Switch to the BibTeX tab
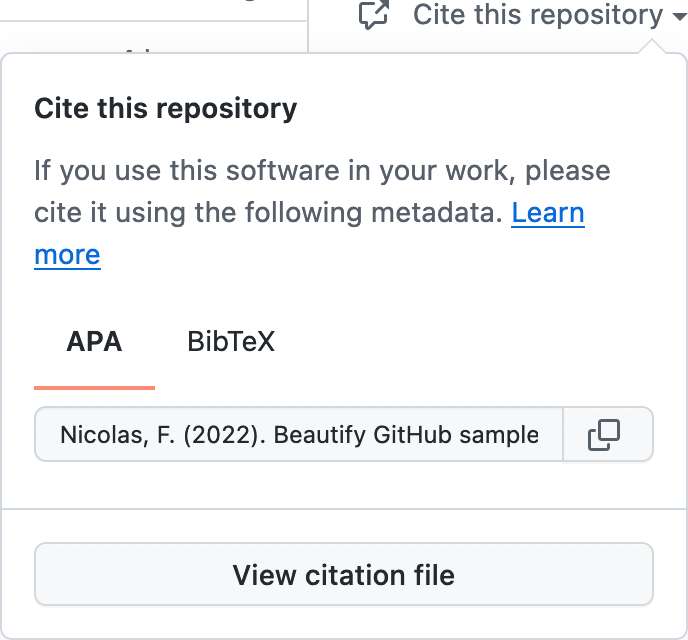 (x=231, y=342)
